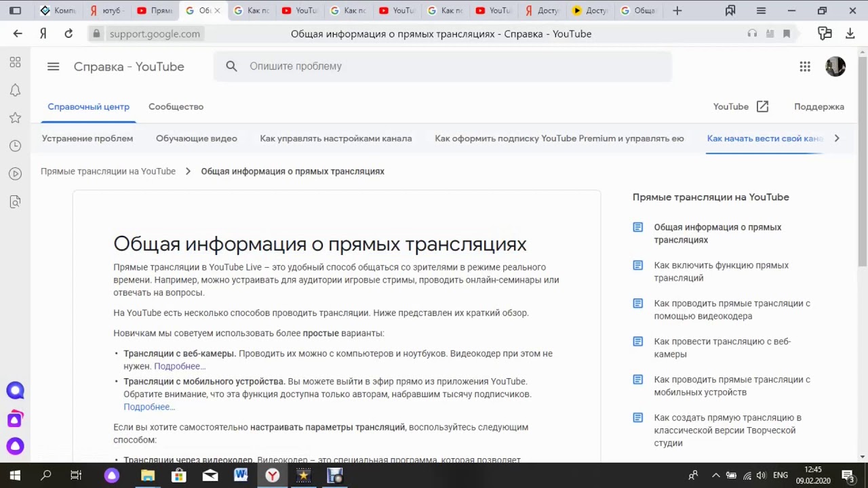Close the active Общая browser tab
The image size is (868, 488).
217,11
